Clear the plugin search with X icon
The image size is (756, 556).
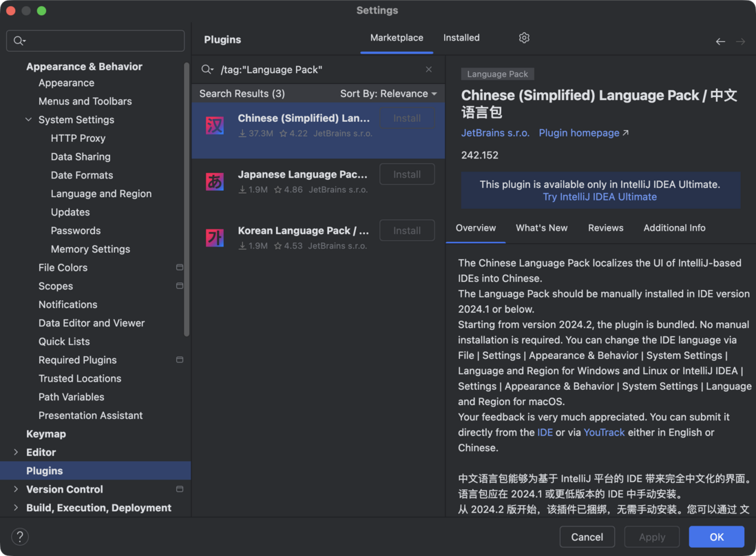click(429, 70)
